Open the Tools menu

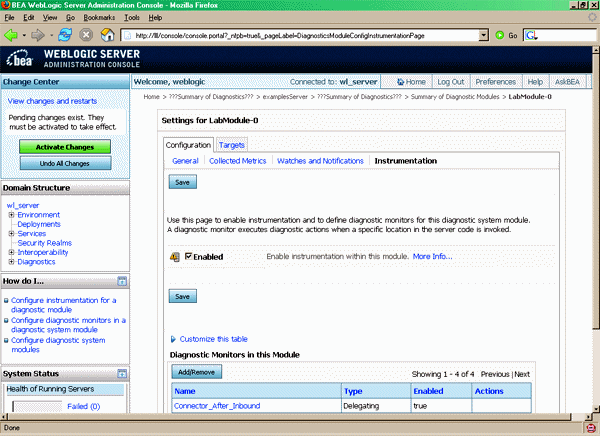click(132, 18)
